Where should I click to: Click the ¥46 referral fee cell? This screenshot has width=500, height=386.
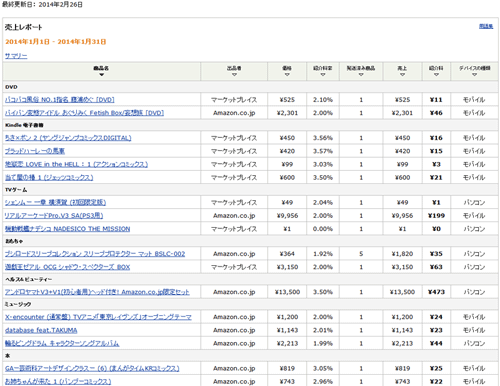tap(436, 113)
